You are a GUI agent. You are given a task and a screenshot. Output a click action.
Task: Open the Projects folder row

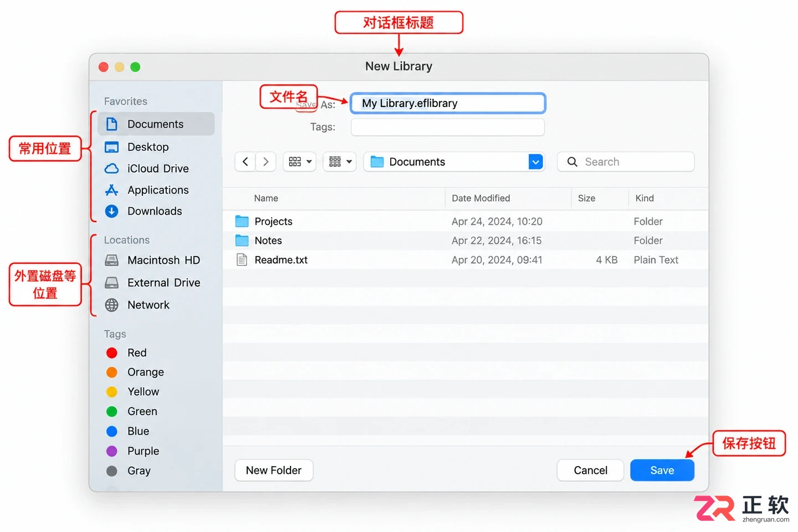pyautogui.click(x=465, y=222)
